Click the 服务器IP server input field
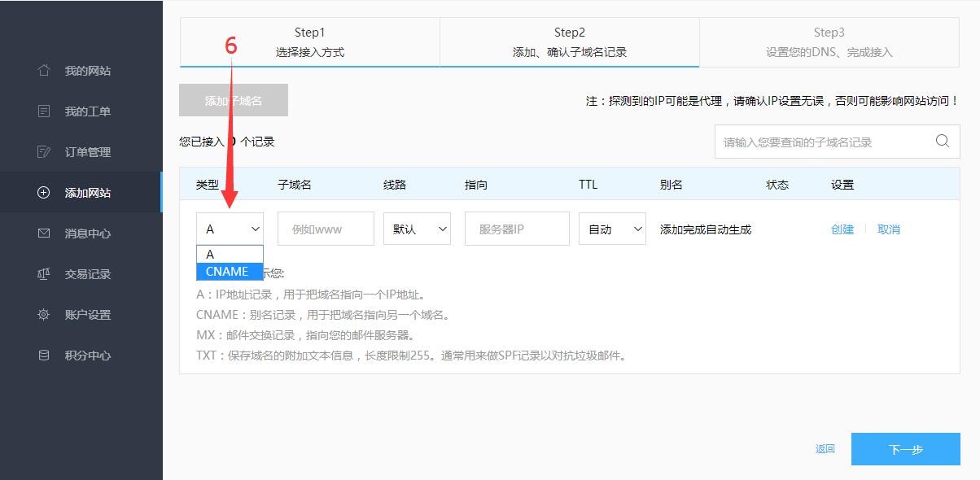980x480 pixels. [x=517, y=229]
